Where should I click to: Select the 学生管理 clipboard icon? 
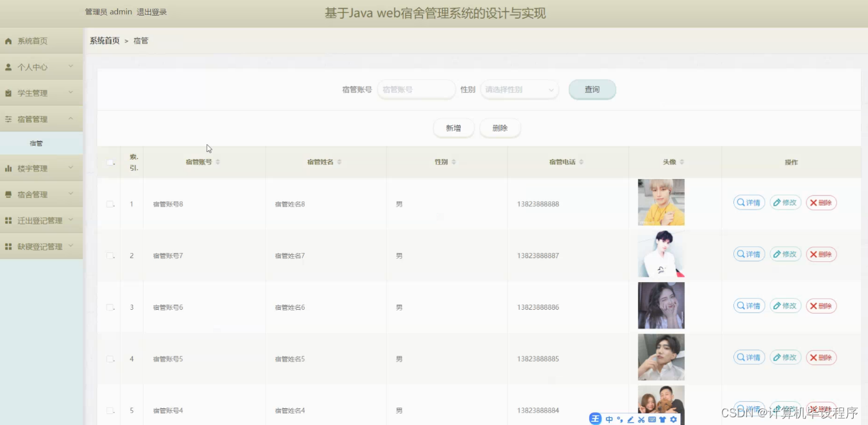coord(8,93)
